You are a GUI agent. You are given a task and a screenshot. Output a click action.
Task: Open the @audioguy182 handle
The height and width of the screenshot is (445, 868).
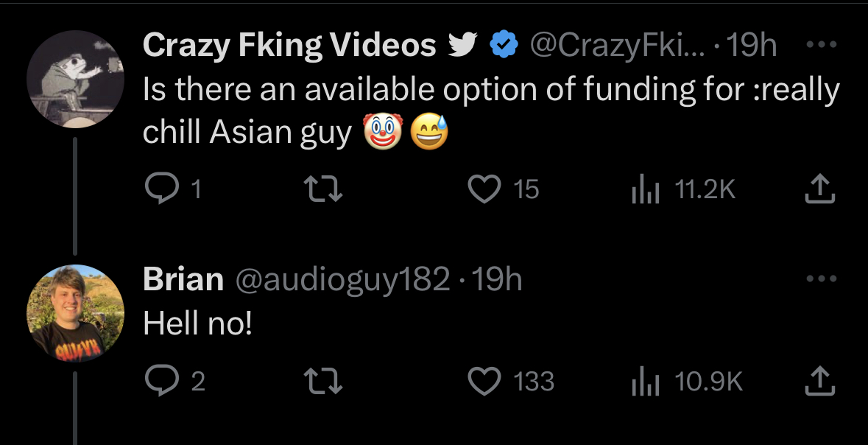(342, 279)
